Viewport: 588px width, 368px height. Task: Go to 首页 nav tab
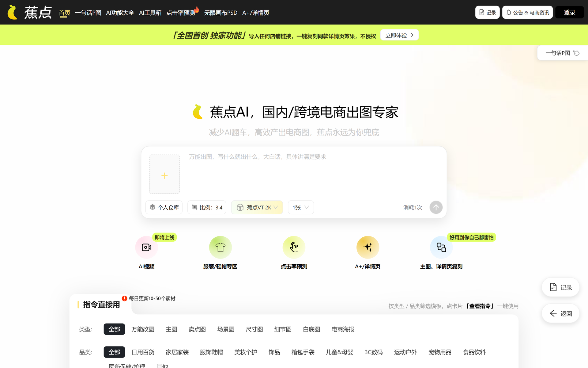(x=64, y=13)
